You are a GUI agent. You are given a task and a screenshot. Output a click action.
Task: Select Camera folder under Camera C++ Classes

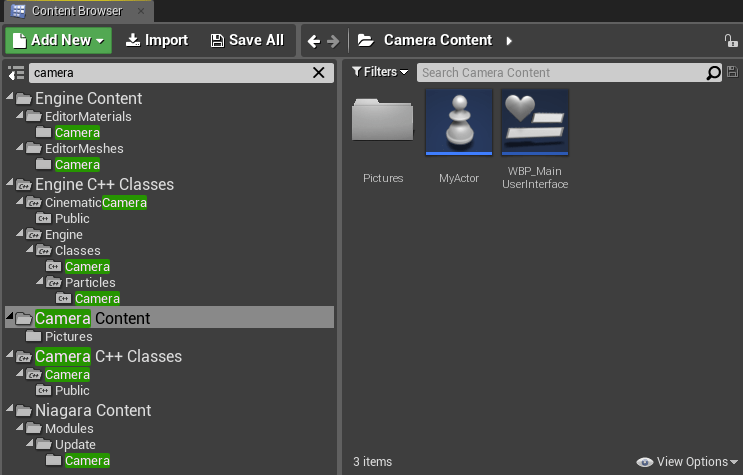click(67, 375)
